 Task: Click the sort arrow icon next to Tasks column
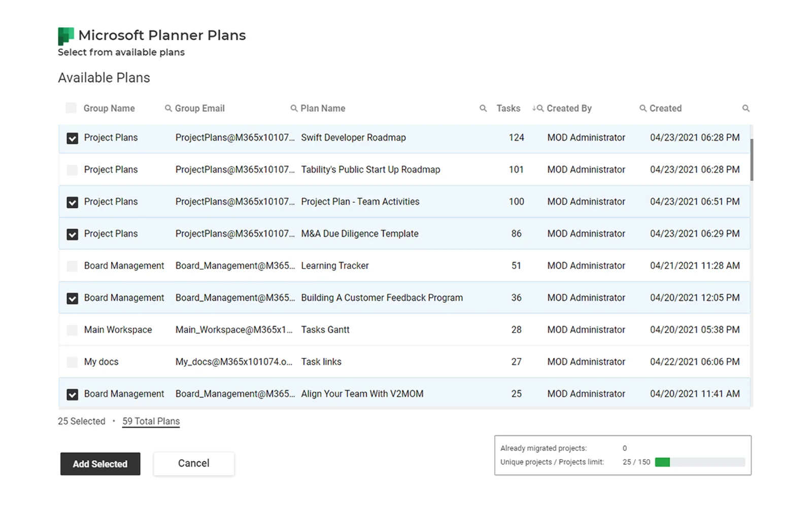click(x=534, y=108)
